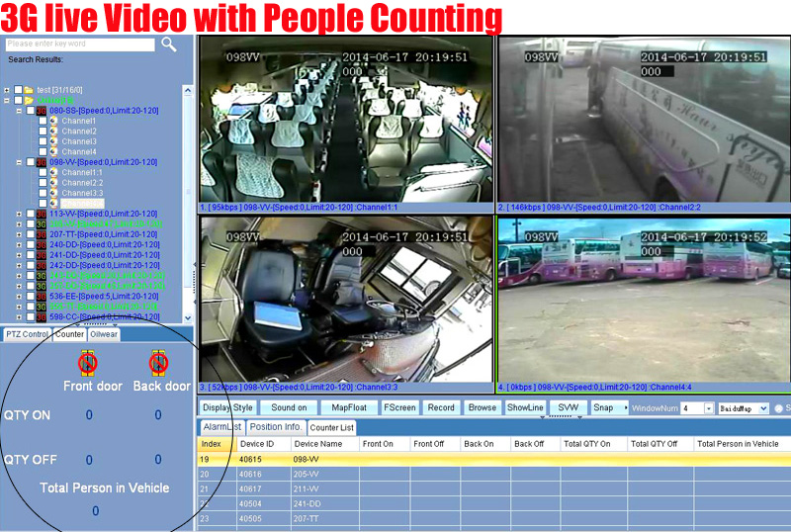Screen dimensions: 791x532
Task: Click the 3G icon of 207-TT
Action: (42, 234)
